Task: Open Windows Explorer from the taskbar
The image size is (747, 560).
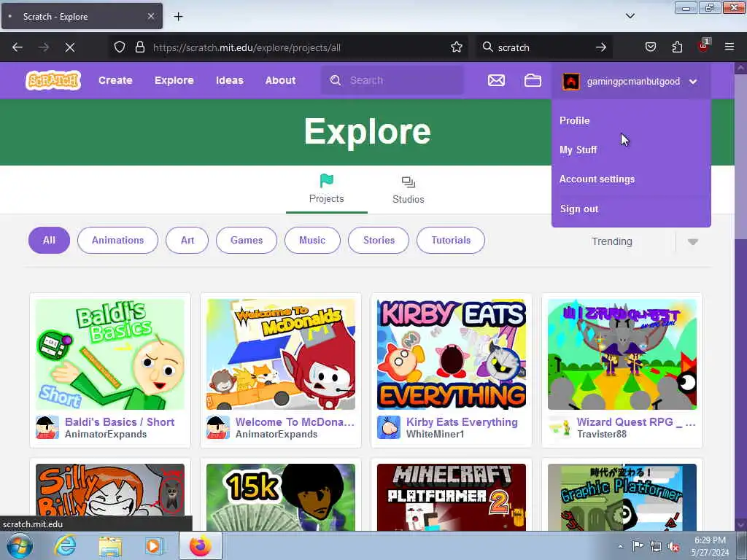Action: pos(110,546)
